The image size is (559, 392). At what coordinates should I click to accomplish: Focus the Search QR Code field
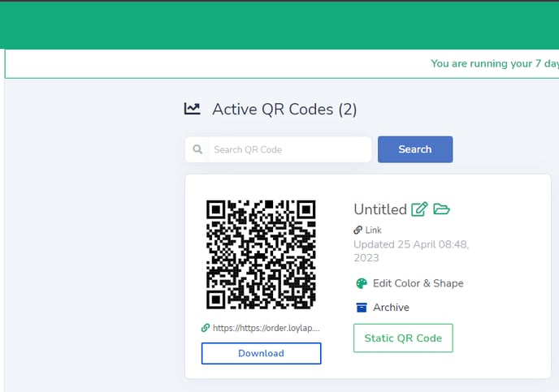[288, 149]
